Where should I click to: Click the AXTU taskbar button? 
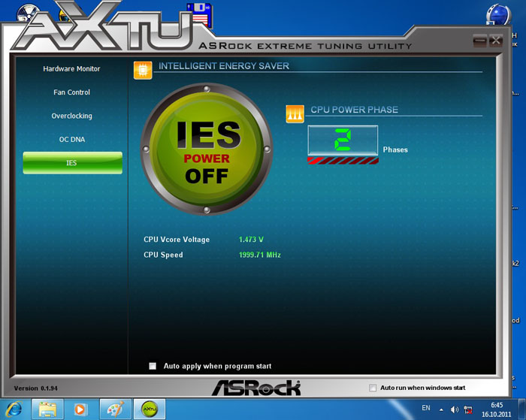pos(150,409)
